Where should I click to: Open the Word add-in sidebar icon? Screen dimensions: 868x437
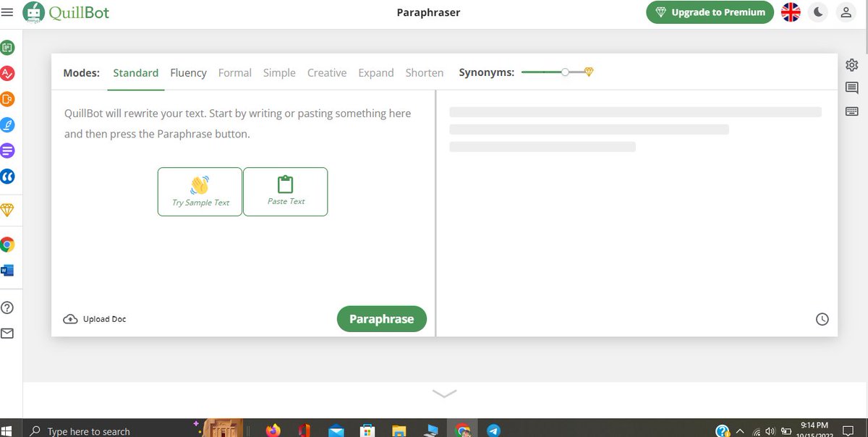[x=7, y=271]
